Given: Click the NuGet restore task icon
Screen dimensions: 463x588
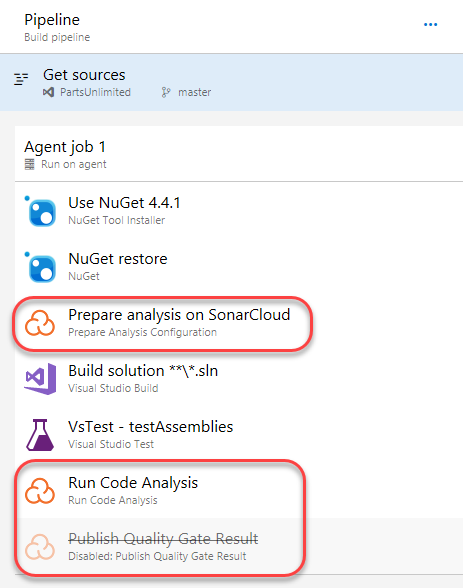Looking at the screenshot, I should 41,267.
